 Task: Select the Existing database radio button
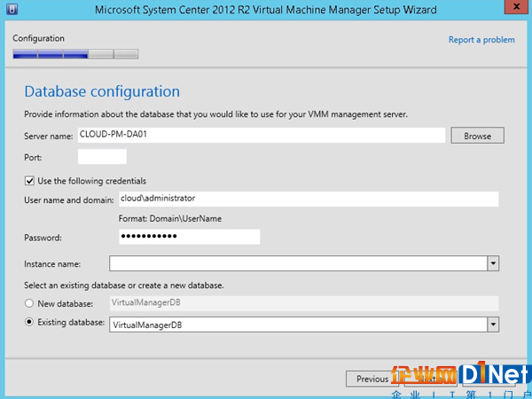point(29,322)
